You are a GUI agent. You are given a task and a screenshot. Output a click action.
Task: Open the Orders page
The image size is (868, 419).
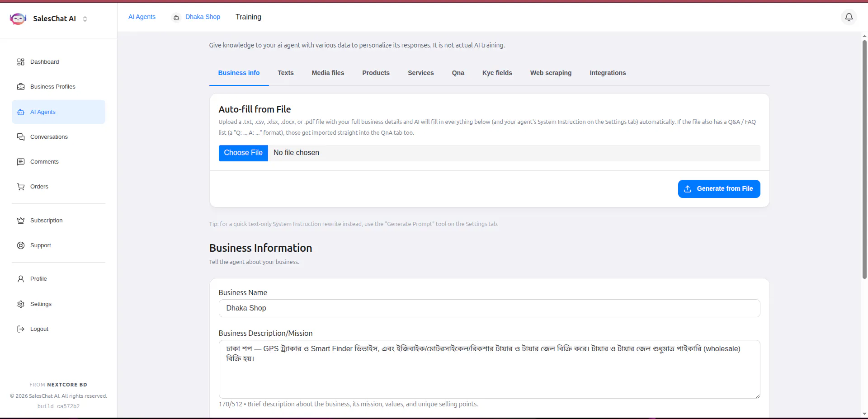tap(58, 187)
